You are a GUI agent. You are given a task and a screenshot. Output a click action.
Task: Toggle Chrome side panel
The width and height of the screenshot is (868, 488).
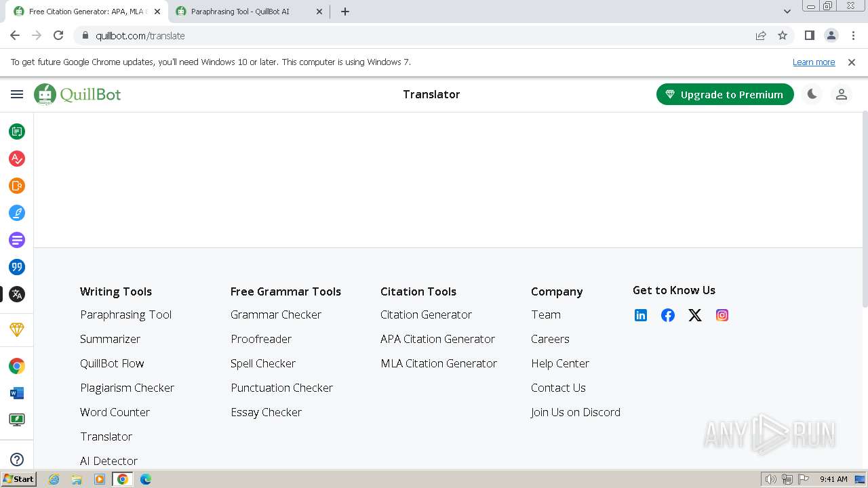[809, 35]
